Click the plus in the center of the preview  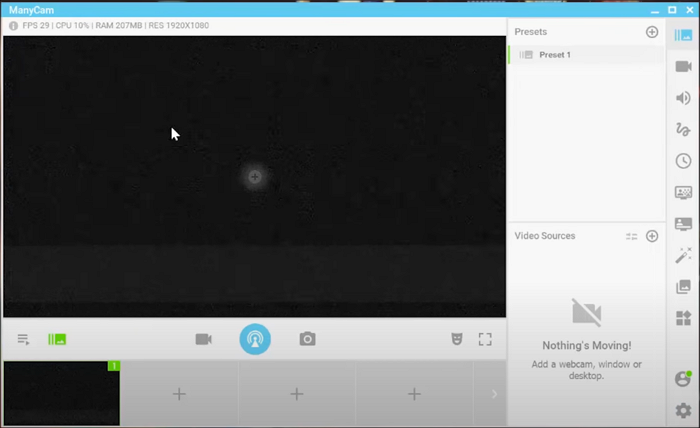pyautogui.click(x=254, y=177)
